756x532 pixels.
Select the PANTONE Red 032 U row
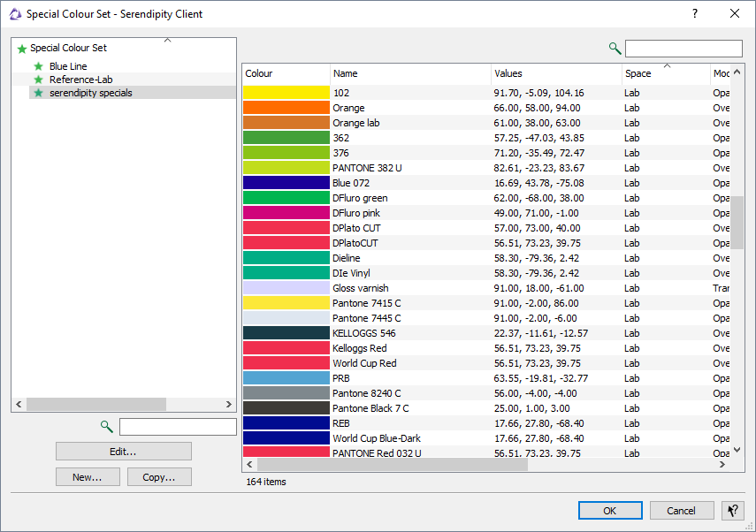pyautogui.click(x=486, y=452)
